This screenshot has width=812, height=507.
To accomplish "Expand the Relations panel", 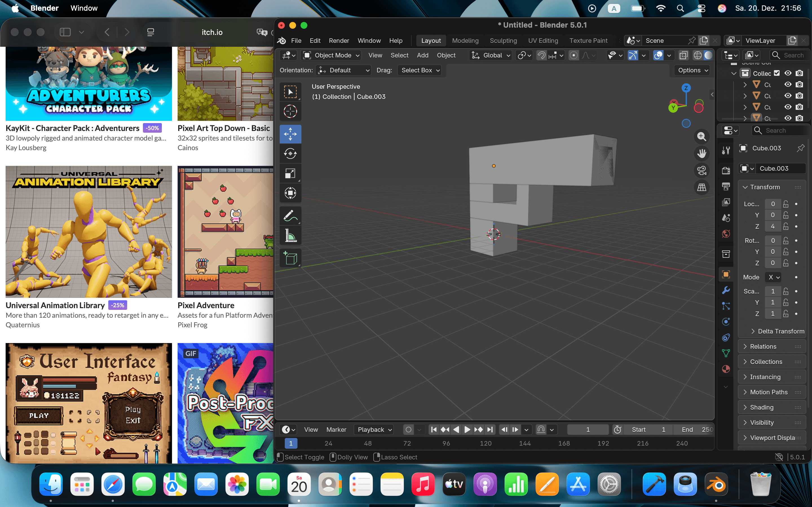I will click(763, 346).
